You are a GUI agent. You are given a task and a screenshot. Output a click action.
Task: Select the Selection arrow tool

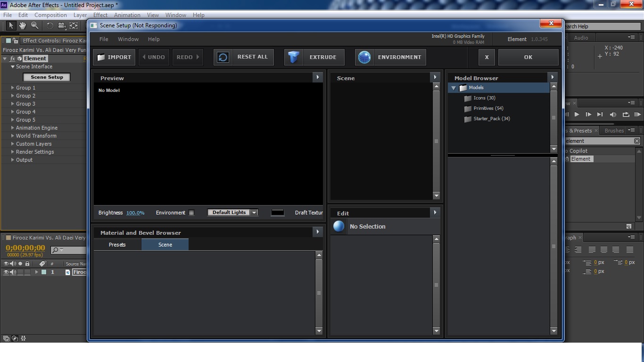[11, 25]
